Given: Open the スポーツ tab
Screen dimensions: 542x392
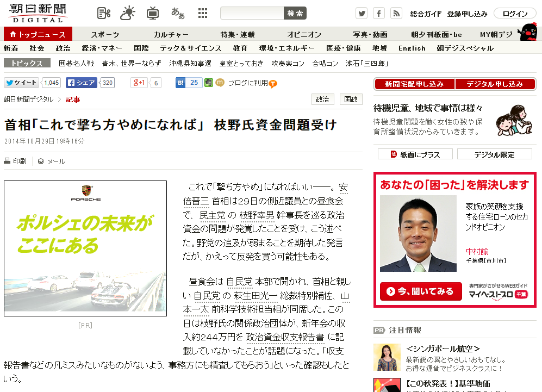Looking at the screenshot, I should (105, 35).
